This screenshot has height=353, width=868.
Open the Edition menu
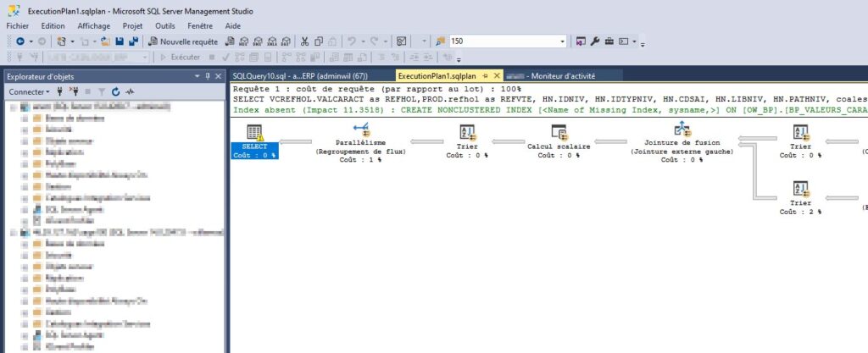point(53,26)
